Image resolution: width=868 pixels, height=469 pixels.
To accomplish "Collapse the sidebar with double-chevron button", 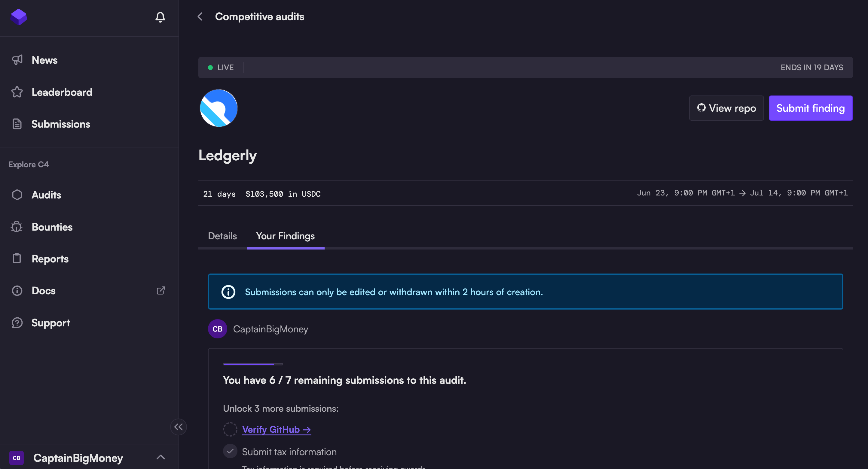I will (x=179, y=427).
